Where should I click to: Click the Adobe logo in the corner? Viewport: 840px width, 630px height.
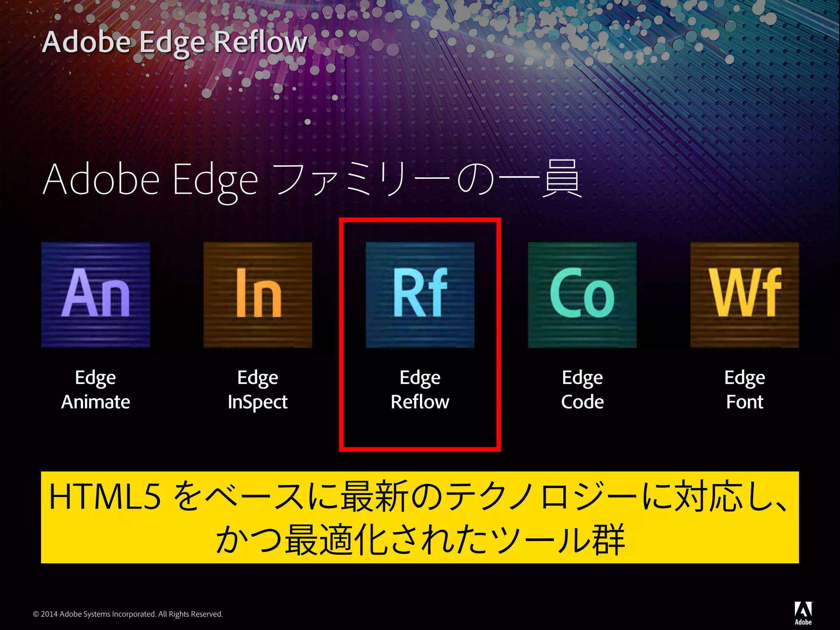pos(803,613)
